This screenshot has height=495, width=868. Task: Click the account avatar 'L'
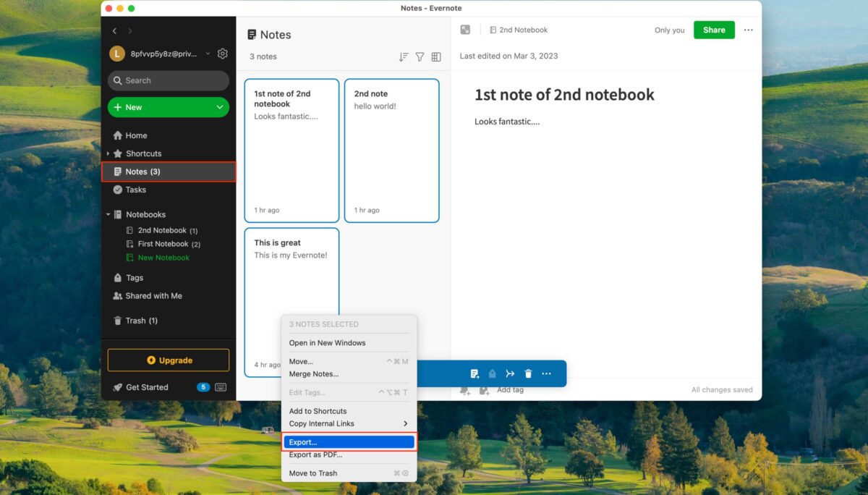(x=117, y=54)
